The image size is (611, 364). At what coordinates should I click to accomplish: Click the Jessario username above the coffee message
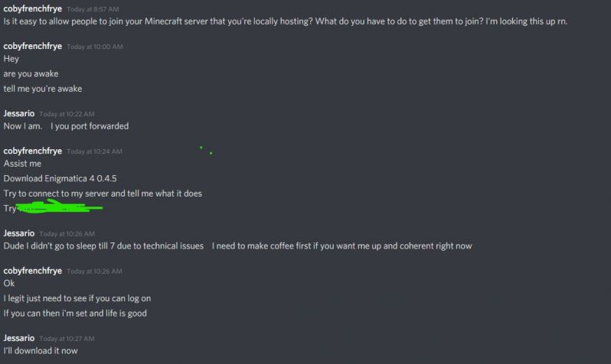[x=19, y=232]
